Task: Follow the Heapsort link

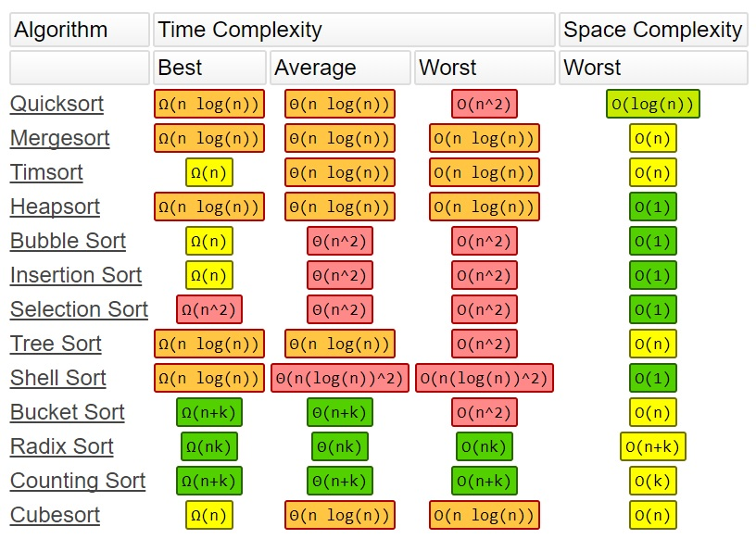Action: coord(55,207)
